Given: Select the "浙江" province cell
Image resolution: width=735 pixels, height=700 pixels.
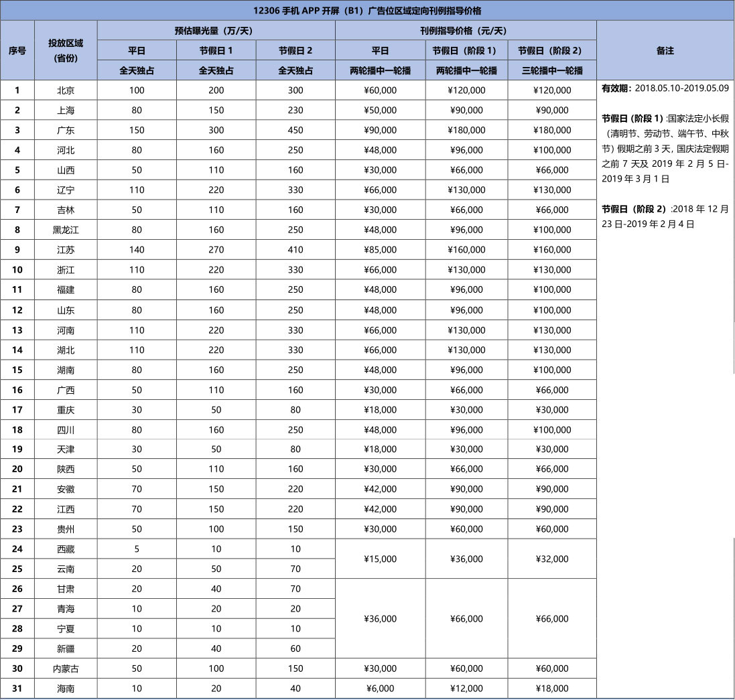Looking at the screenshot, I should point(66,269).
